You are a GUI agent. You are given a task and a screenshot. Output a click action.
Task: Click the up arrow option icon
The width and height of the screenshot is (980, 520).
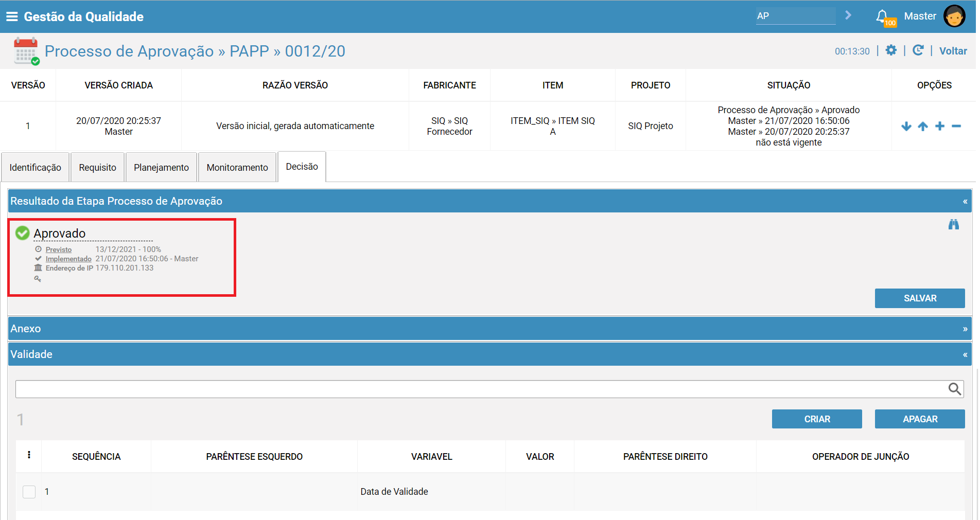pyautogui.click(x=923, y=126)
